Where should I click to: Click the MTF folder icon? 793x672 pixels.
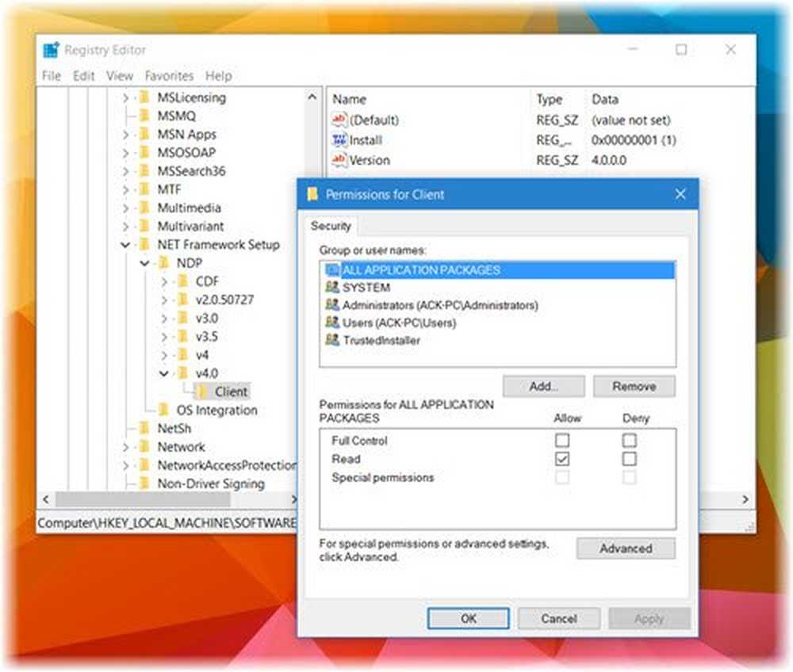point(144,189)
